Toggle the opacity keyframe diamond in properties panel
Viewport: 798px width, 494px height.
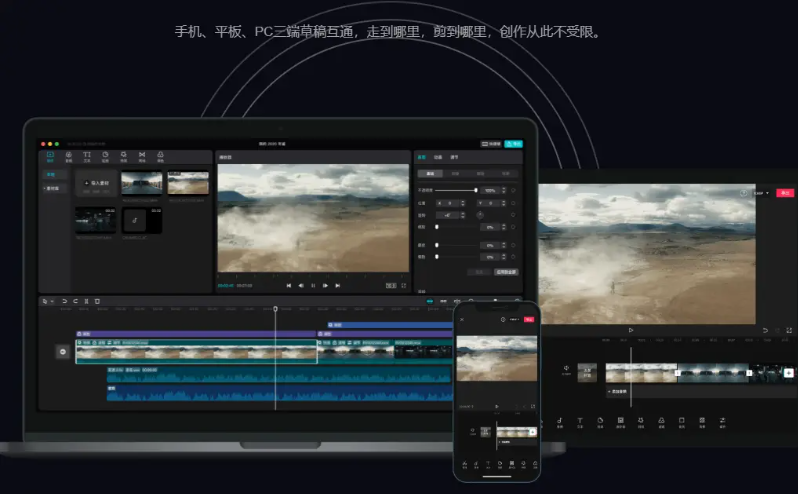[514, 189]
